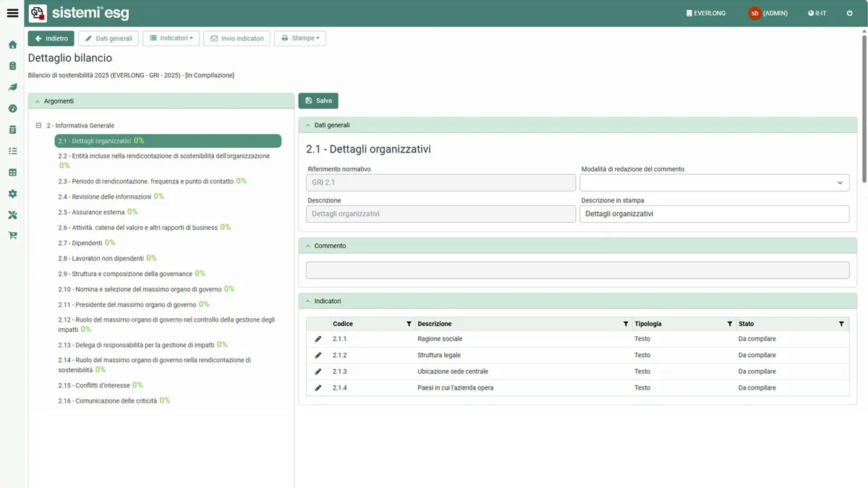Click the Descrizione in stampa field
Screen dimensions: 868x488
pos(714,214)
